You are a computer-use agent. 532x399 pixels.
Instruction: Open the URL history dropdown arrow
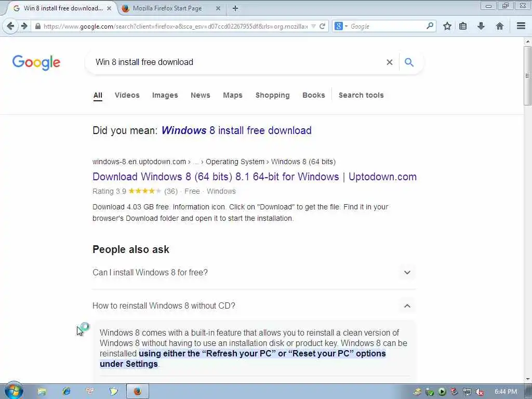click(x=313, y=26)
